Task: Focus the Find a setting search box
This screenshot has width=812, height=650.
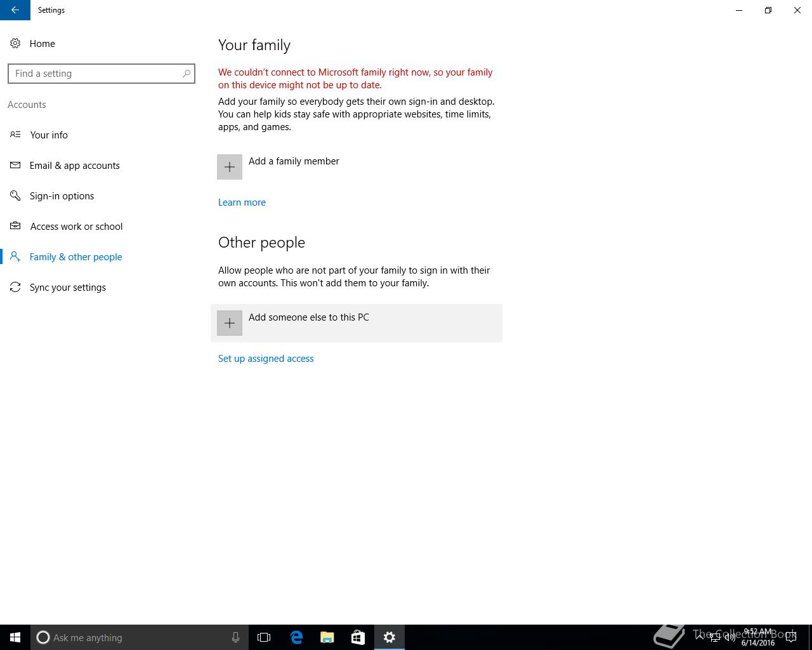Action: [x=101, y=74]
